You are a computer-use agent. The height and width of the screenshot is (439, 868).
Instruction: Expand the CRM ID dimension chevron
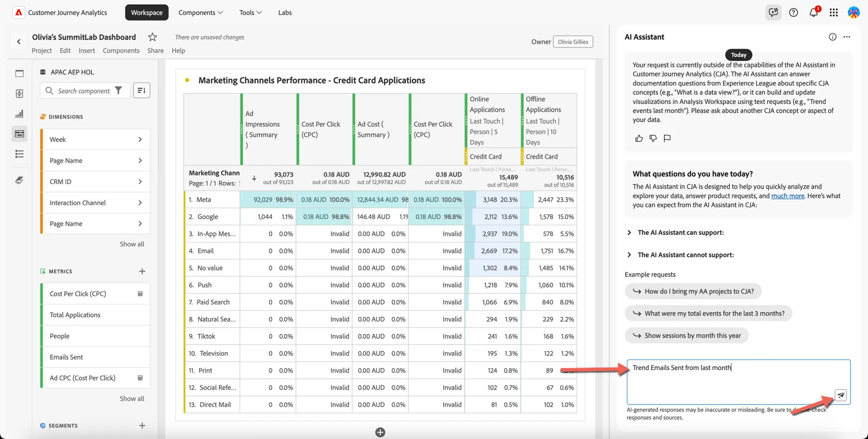click(x=140, y=182)
